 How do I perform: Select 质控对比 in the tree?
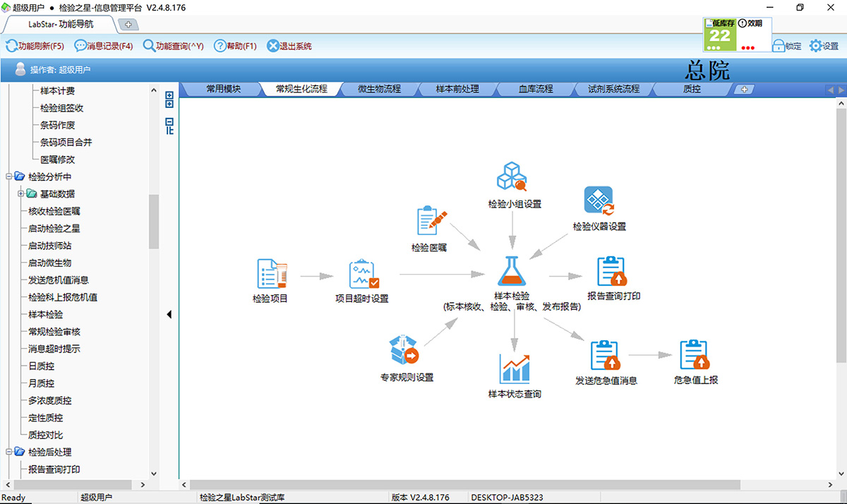[45, 435]
